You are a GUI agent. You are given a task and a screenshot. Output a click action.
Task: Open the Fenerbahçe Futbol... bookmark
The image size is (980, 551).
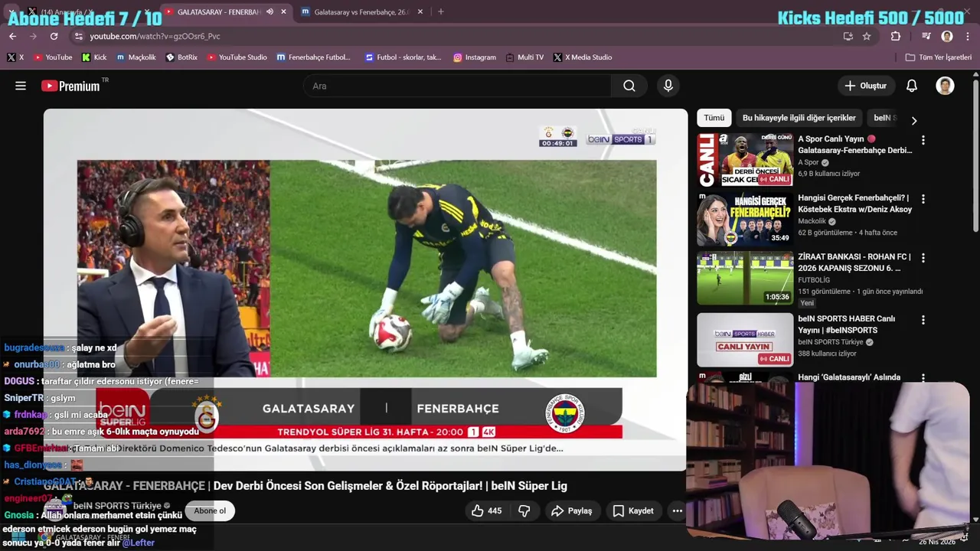point(314,57)
